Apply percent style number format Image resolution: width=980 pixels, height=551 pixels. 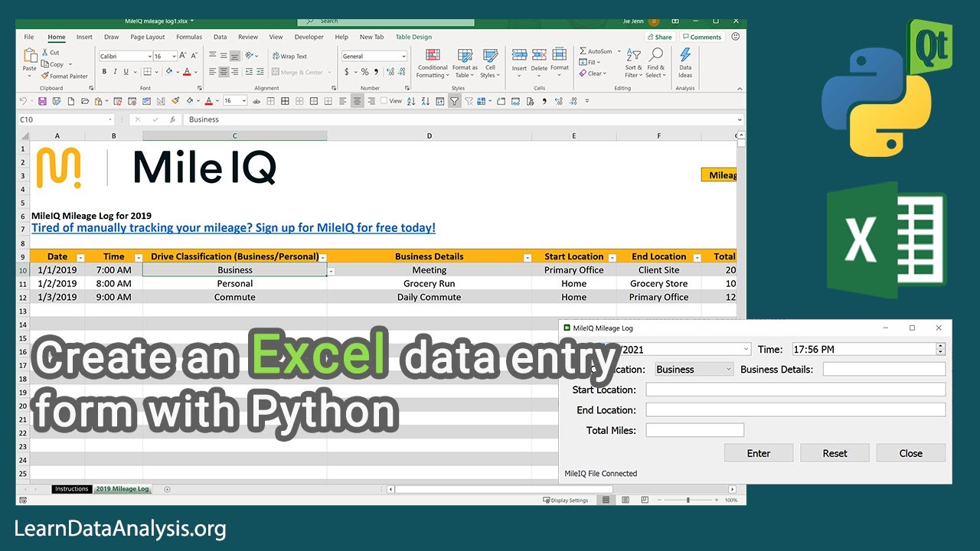364,72
